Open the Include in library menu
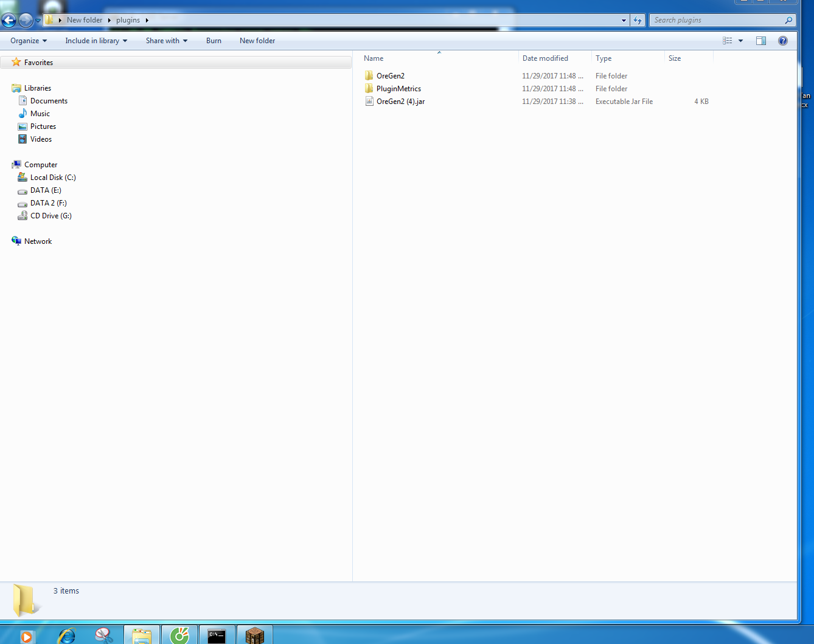Screen dimensions: 814x644 [x=96, y=41]
